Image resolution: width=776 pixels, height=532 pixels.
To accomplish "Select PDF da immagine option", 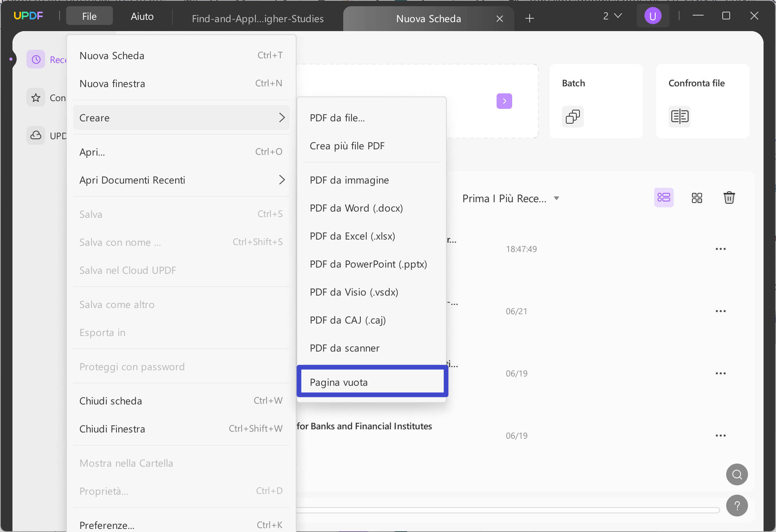I will [372, 180].
